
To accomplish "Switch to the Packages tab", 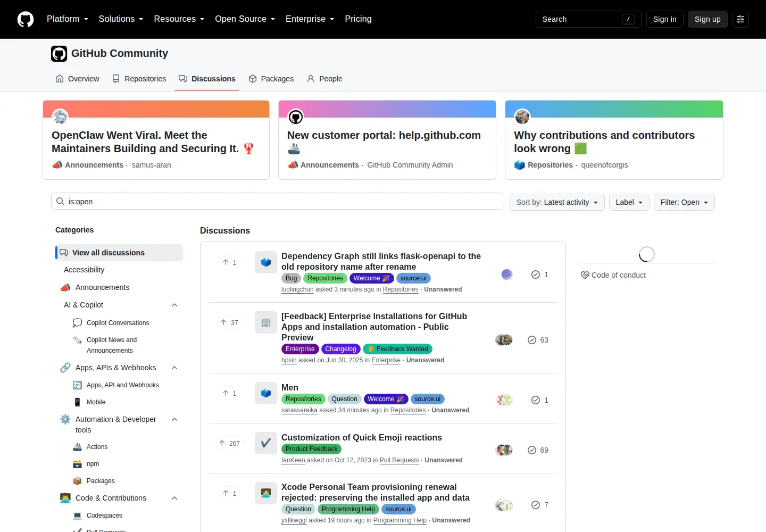I will [x=271, y=79].
